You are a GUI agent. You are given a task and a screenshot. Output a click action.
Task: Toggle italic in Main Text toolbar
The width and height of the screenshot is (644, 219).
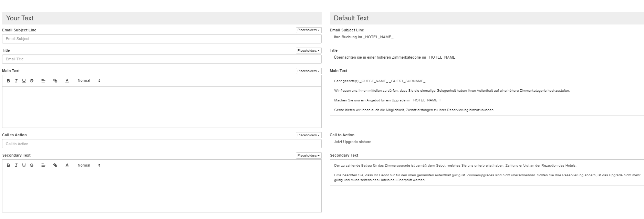click(x=16, y=81)
